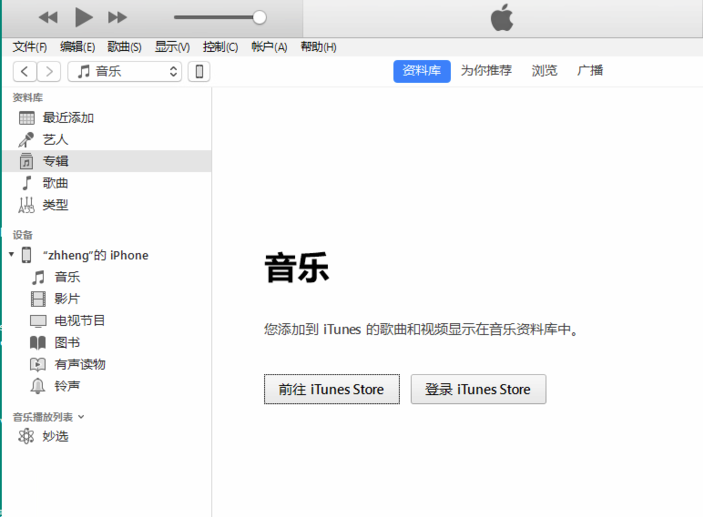Open the 帐户(A) menu
The image size is (703, 517).
click(x=269, y=47)
